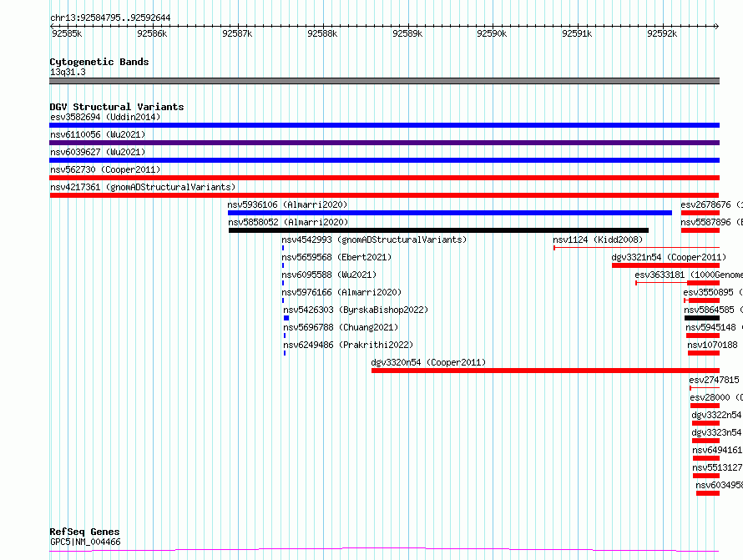Viewport: 743px width, 560px height.
Task: Open the nsv5945148 variant label
Action: [x=714, y=327]
